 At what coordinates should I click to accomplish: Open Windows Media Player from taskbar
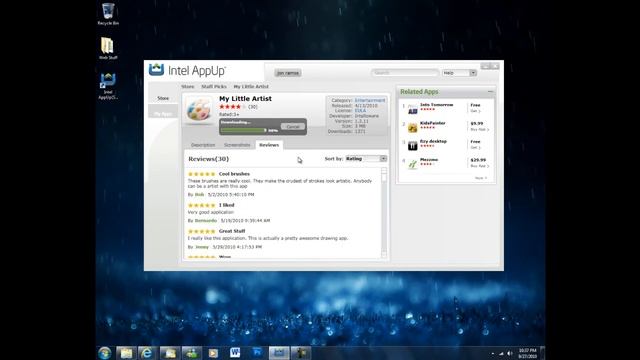point(213,353)
